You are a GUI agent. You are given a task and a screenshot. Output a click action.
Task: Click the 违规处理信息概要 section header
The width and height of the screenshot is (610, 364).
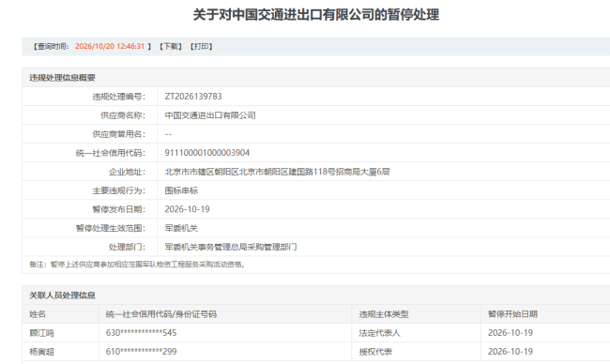click(62, 78)
